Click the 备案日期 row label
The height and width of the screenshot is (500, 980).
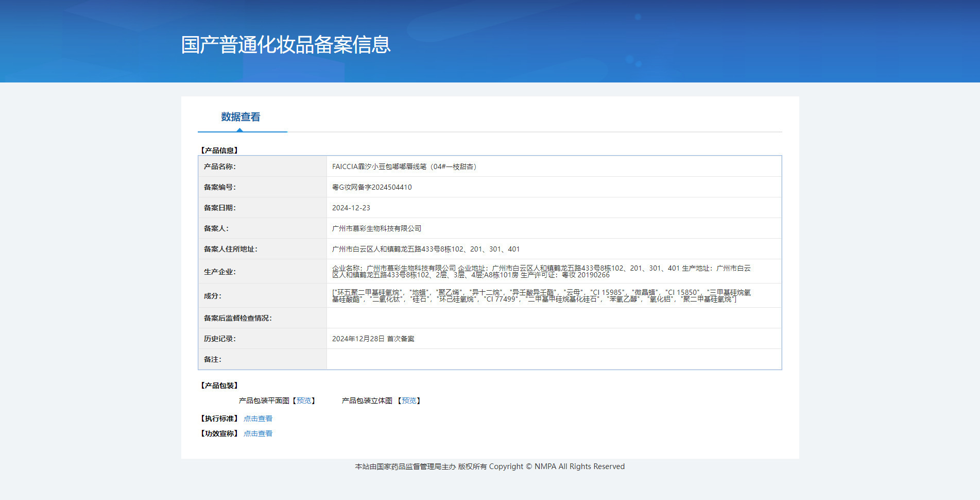pyautogui.click(x=220, y=208)
